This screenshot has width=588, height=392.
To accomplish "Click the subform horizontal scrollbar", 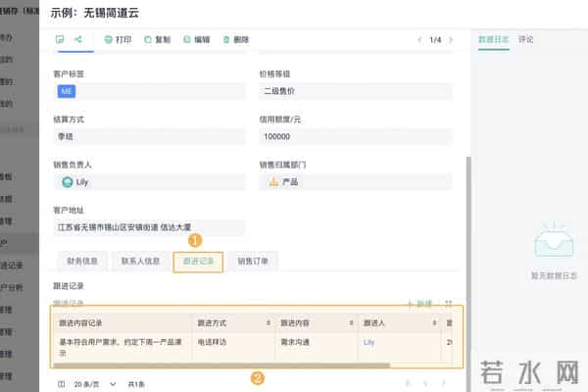I will click(221, 365).
